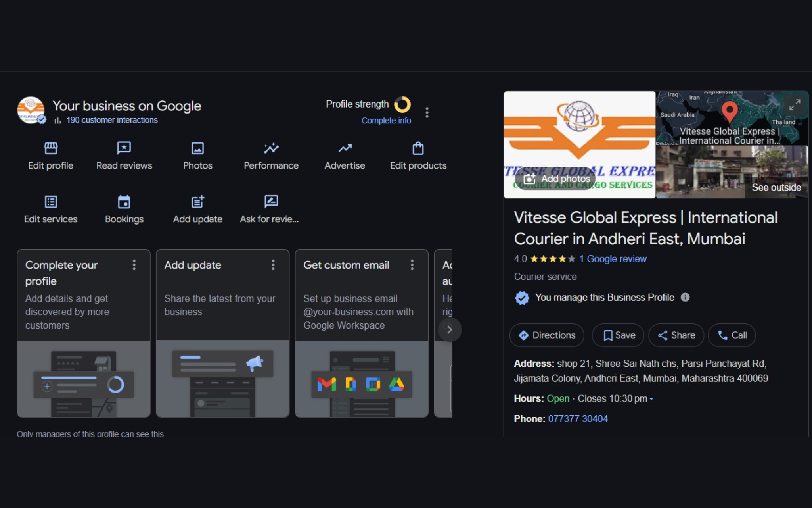Open the three-dot menu beside Profile strength
The height and width of the screenshot is (508, 812).
pyautogui.click(x=427, y=113)
